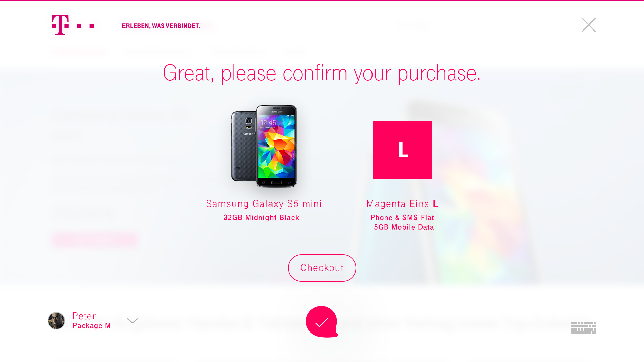Viewport: 644px width, 362px height.
Task: Click the 5GB Mobile Data text
Action: (x=404, y=227)
